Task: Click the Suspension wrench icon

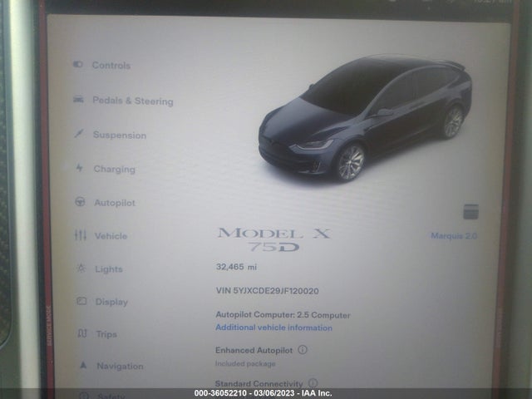Action: pos(79,133)
